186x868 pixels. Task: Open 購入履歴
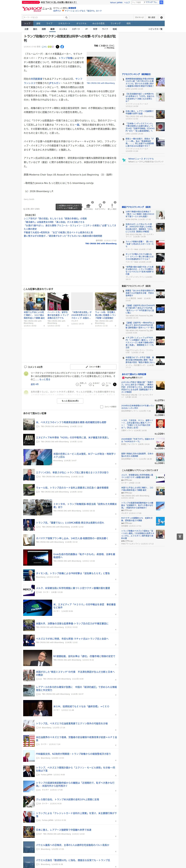[152, 18]
